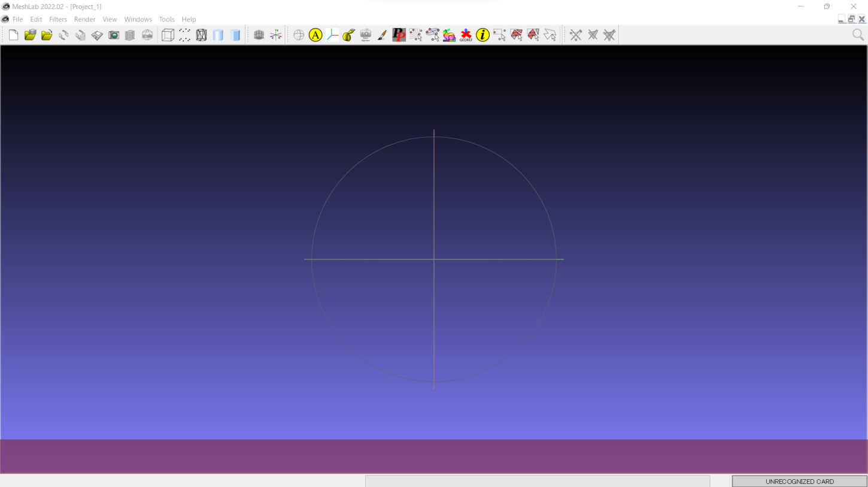Click the MeshLab icon beside File menu
Screen dimensions: 868x487
[5, 19]
